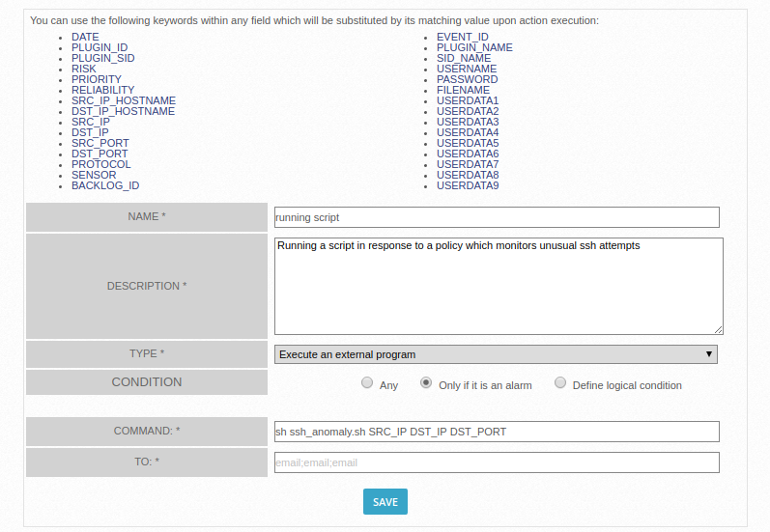The image size is (770, 532).
Task: Click the USERNAME keyword
Action: click(467, 69)
